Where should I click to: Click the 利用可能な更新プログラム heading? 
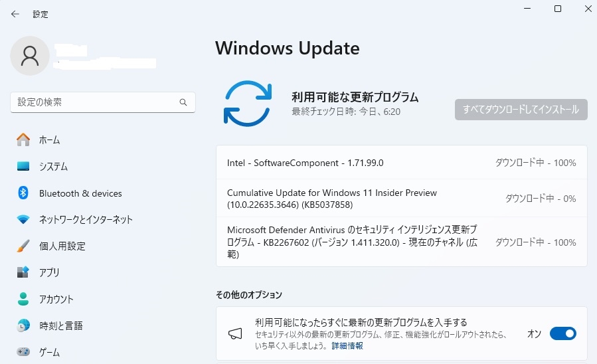(355, 97)
